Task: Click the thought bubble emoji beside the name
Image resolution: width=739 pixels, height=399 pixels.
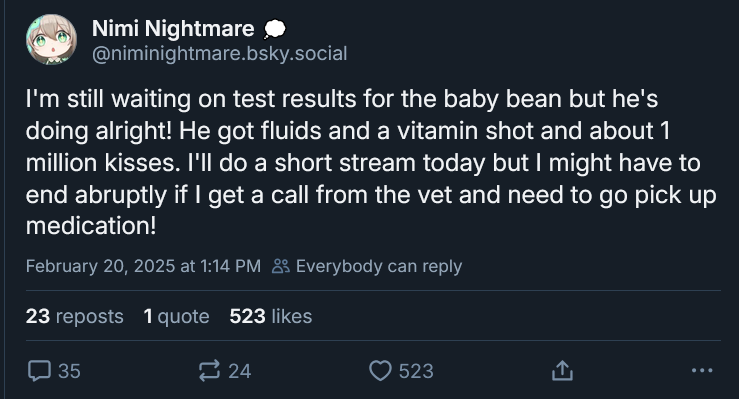Action: point(274,29)
